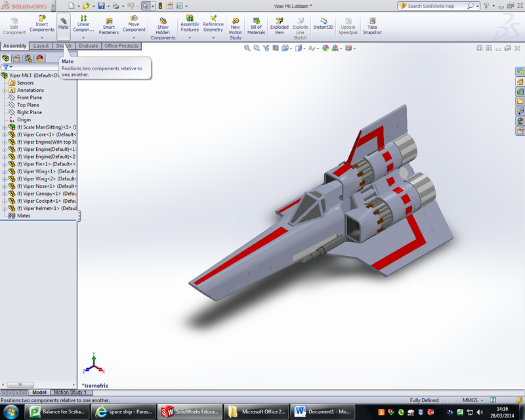Switch to the Evaluate tab
The height and width of the screenshot is (420, 525).
point(87,46)
